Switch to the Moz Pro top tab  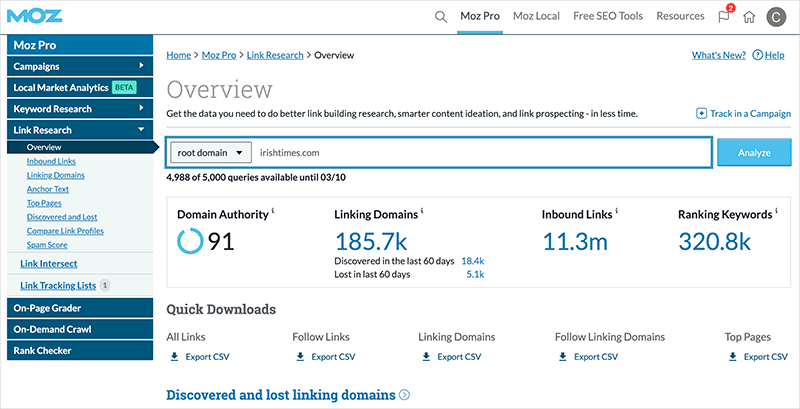coord(480,16)
